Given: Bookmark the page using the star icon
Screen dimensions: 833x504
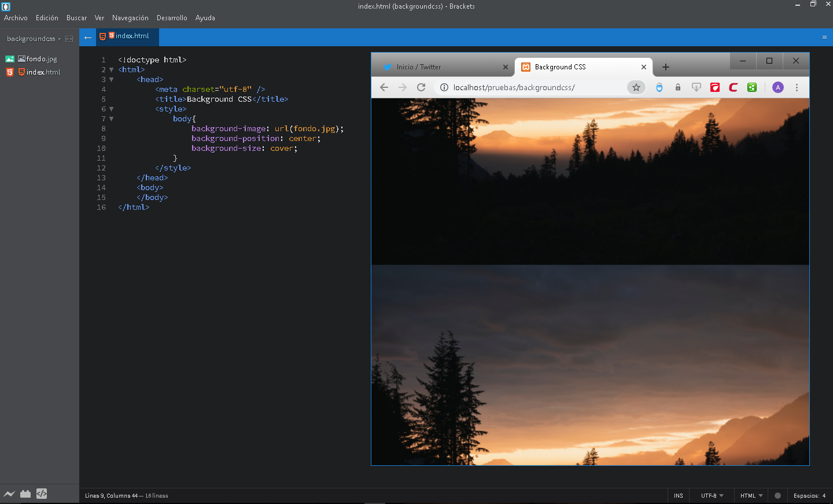Looking at the screenshot, I should tap(636, 87).
